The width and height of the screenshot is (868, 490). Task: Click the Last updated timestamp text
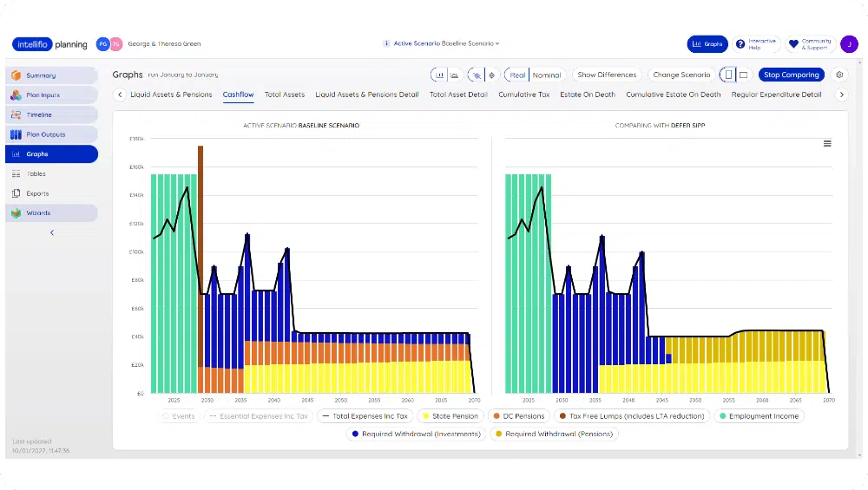[41, 446]
